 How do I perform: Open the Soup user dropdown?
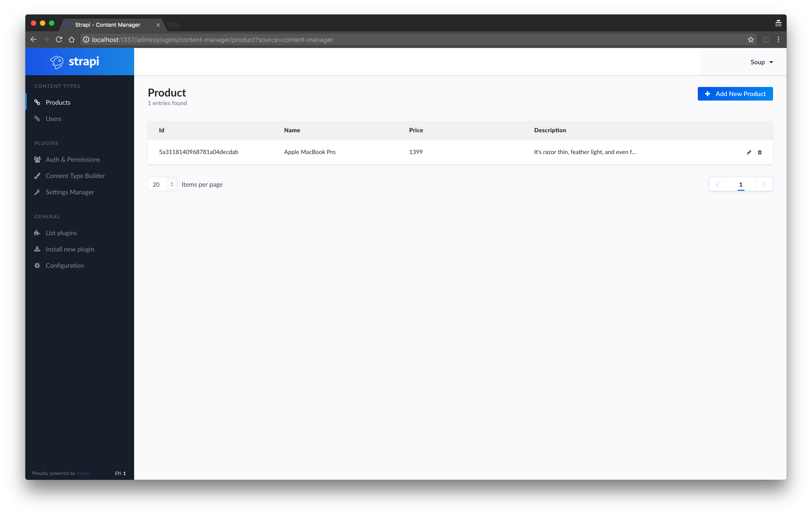[761, 62]
